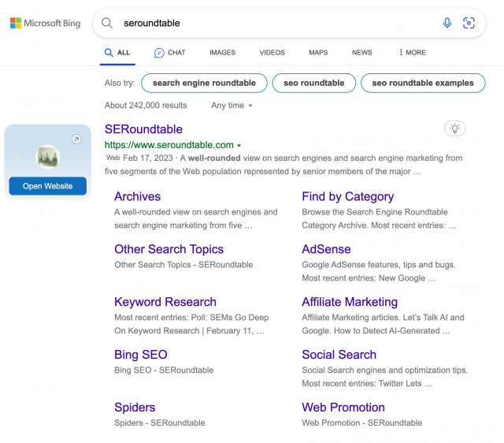Click the arrow expand icon on website card
Image resolution: width=504 pixels, height=443 pixels.
coord(76,139)
